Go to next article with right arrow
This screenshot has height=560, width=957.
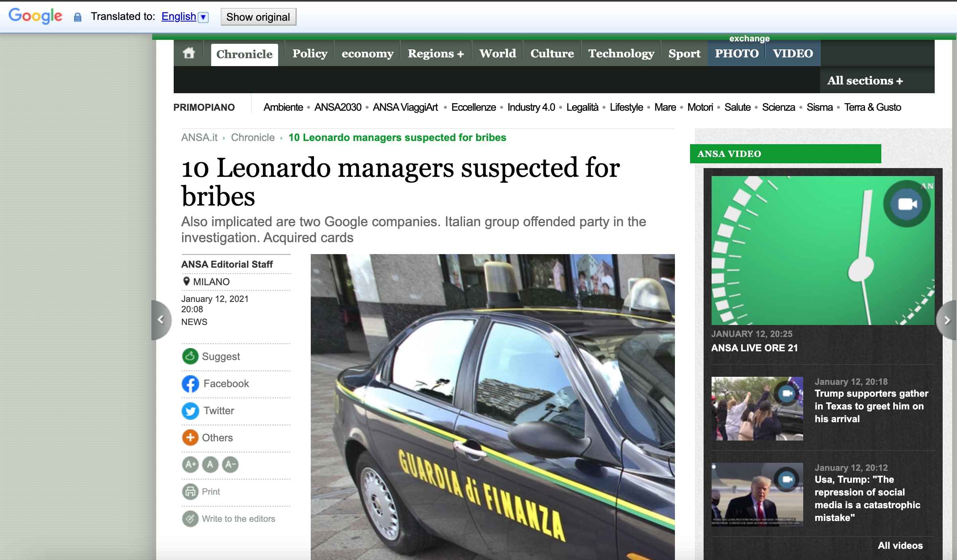click(x=947, y=320)
